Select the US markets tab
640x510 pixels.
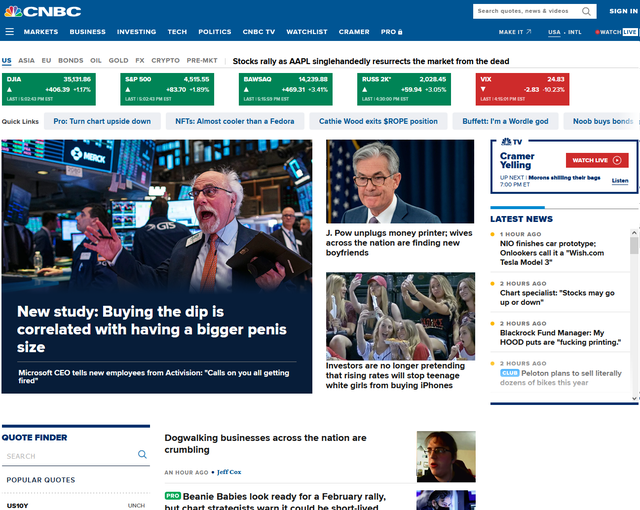pos(7,60)
